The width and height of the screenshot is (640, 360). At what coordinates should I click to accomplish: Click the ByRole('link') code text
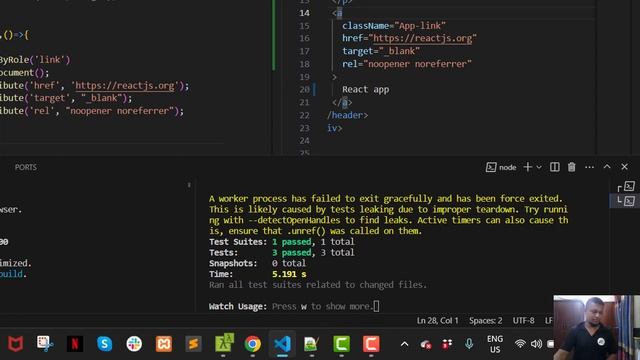pyautogui.click(x=35, y=60)
